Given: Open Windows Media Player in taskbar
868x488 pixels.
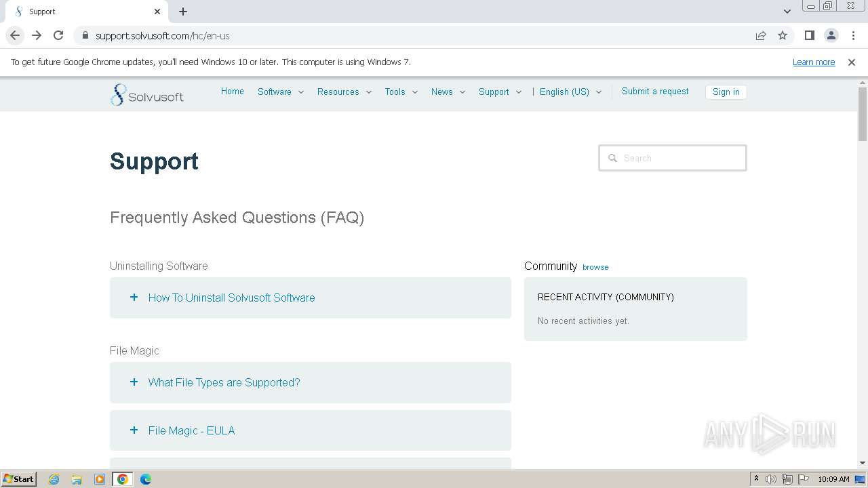Looking at the screenshot, I should (x=100, y=479).
